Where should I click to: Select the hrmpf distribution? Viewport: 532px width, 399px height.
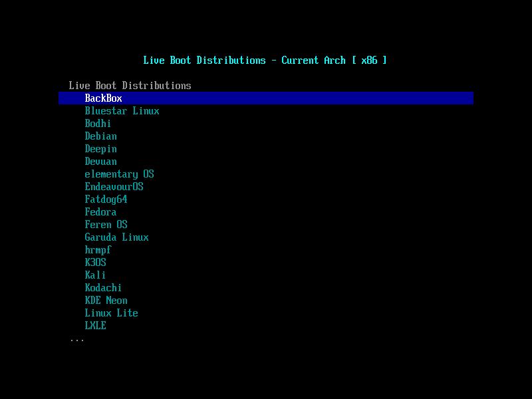(x=97, y=249)
